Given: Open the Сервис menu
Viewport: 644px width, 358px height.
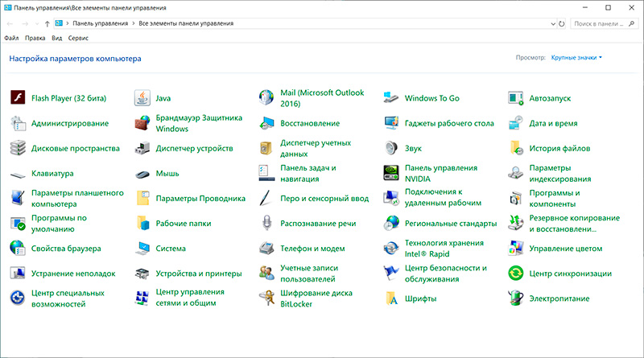Looking at the screenshot, I should tap(79, 38).
